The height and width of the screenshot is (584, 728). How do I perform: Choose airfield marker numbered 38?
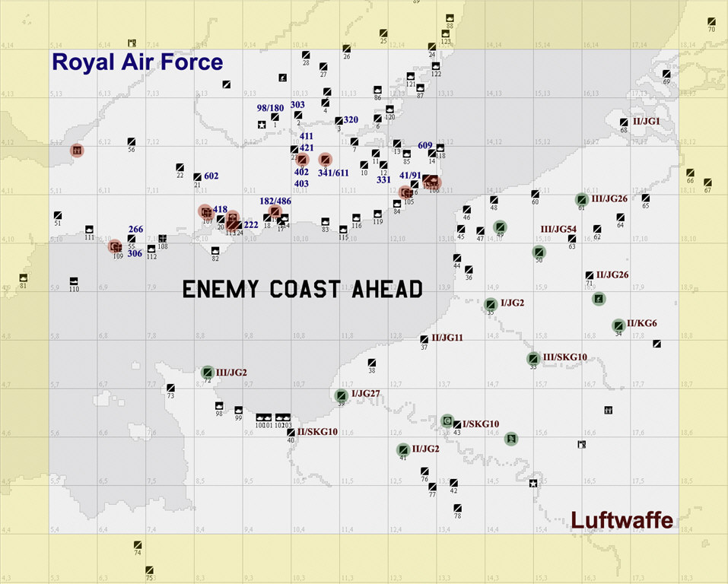click(372, 363)
